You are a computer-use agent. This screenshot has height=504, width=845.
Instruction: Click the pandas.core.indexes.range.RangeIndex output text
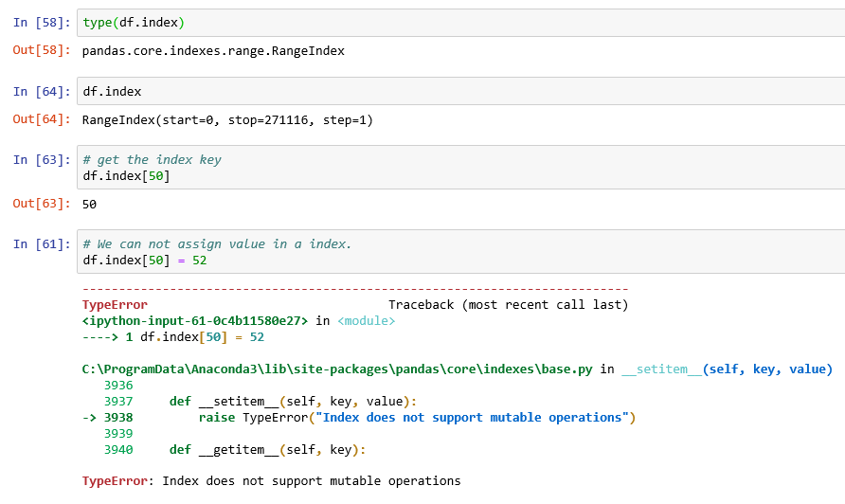tap(213, 50)
